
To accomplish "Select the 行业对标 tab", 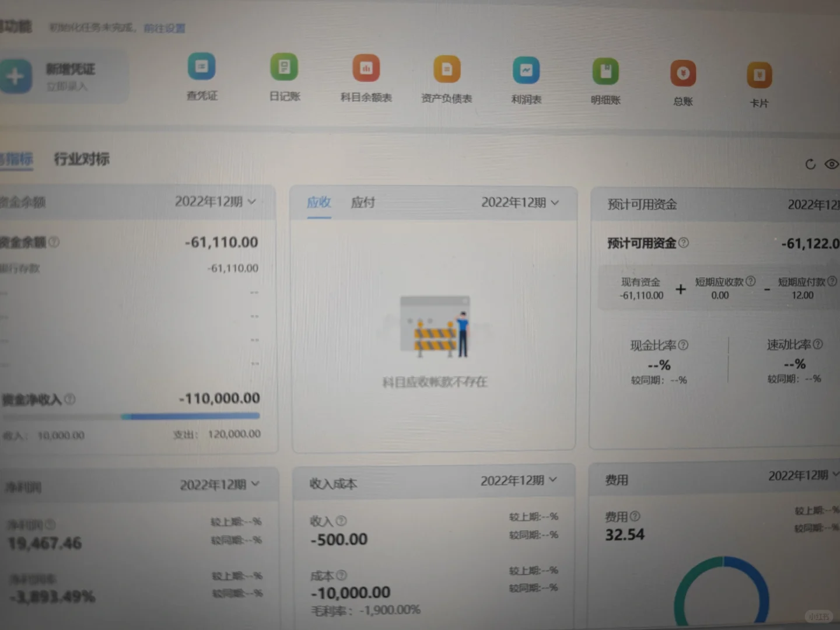I will (81, 159).
